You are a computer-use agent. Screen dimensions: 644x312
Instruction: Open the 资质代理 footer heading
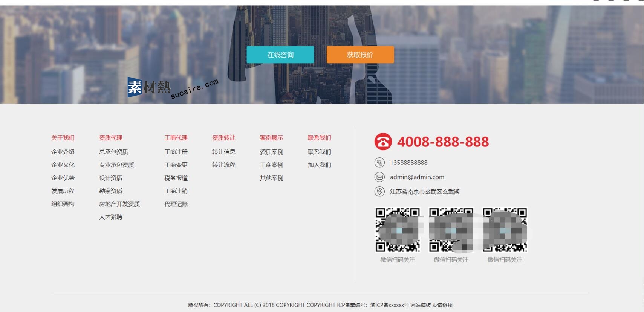111,138
